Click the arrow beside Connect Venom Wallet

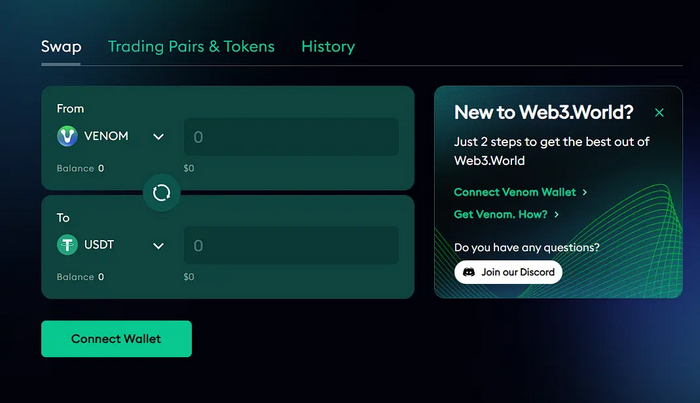[585, 192]
